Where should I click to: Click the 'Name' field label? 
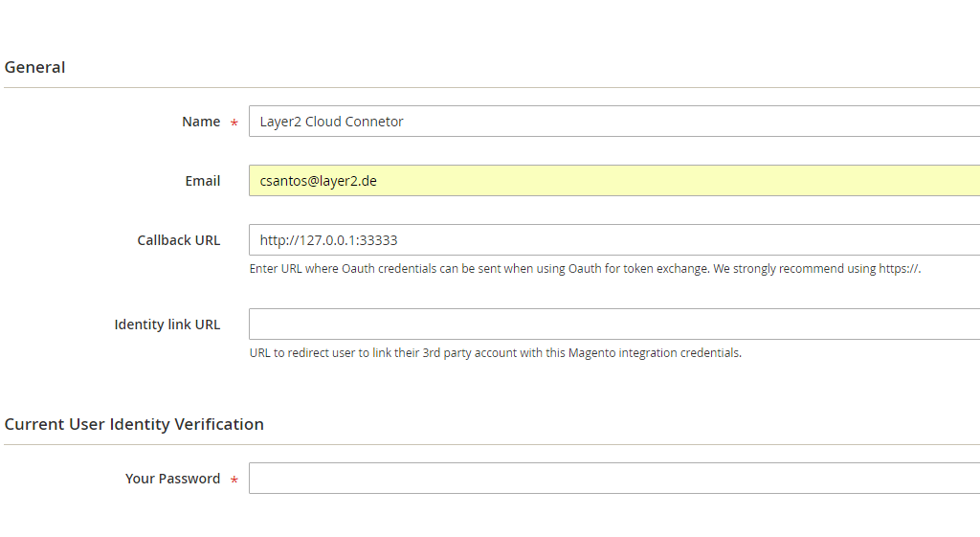(x=201, y=122)
